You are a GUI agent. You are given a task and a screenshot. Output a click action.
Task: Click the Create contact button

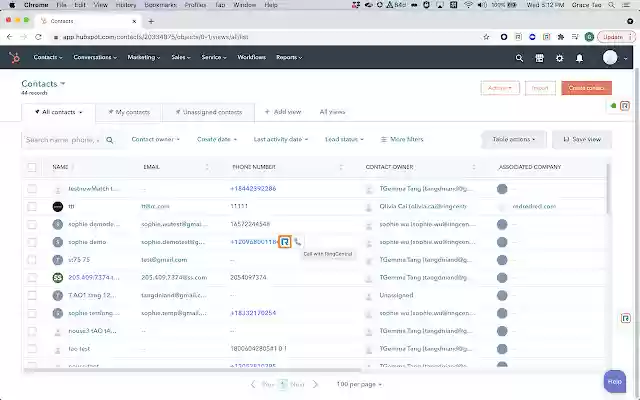click(586, 88)
